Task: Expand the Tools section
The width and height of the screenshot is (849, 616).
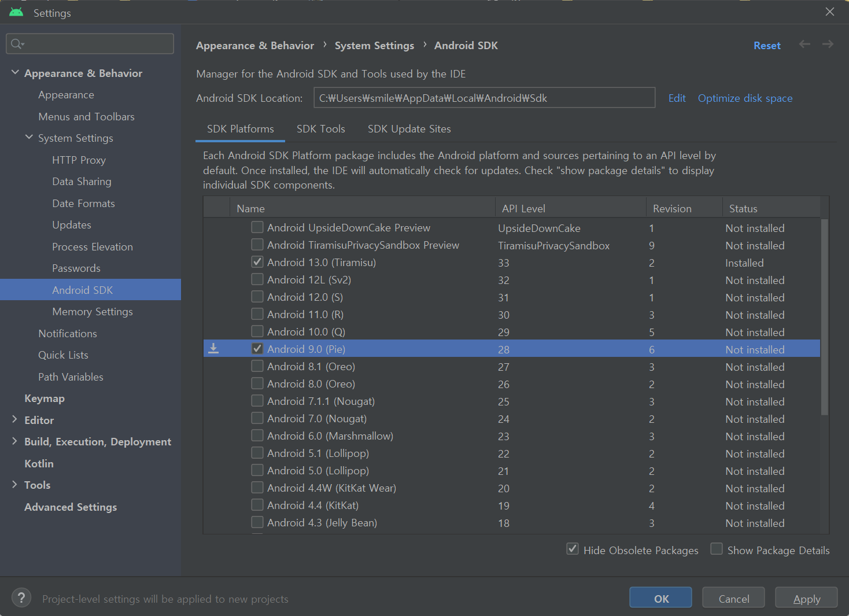Action: pyautogui.click(x=15, y=484)
